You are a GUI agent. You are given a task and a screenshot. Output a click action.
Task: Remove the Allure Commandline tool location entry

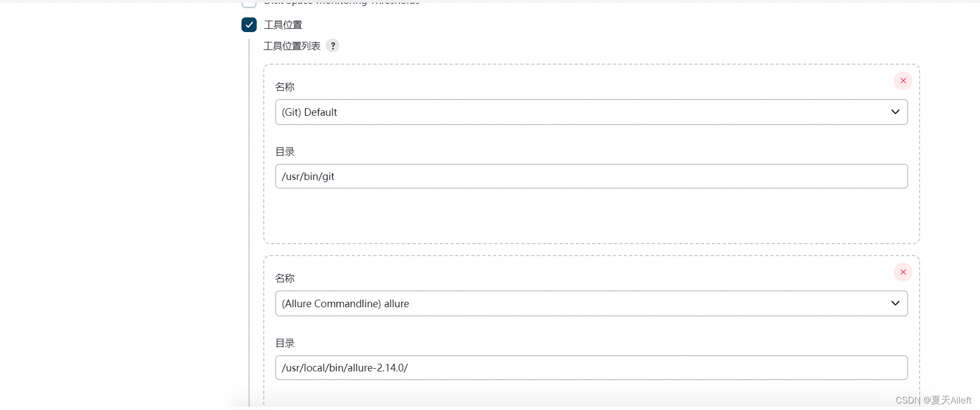[x=903, y=272]
